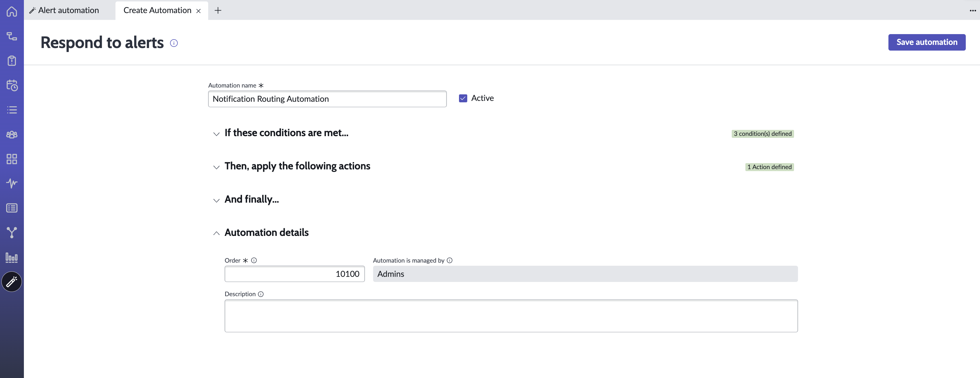Open the list panel icon in sidebar
This screenshot has width=980, height=378.
(12, 208)
